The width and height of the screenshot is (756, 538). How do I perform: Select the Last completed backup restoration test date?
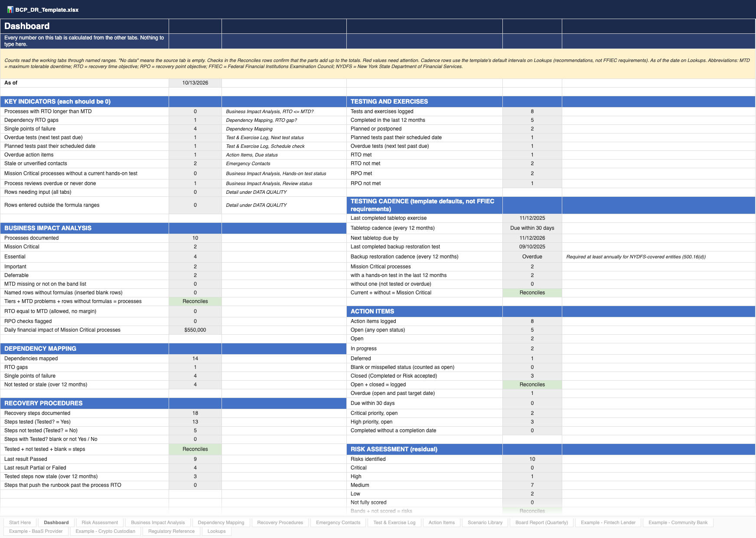point(532,247)
